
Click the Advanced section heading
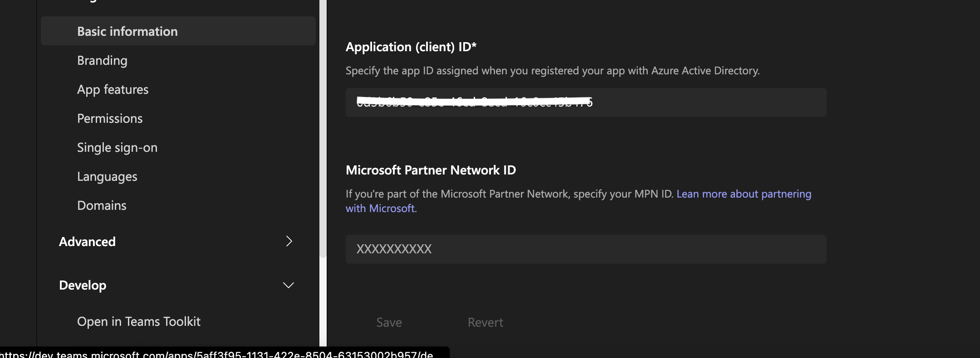(x=87, y=242)
